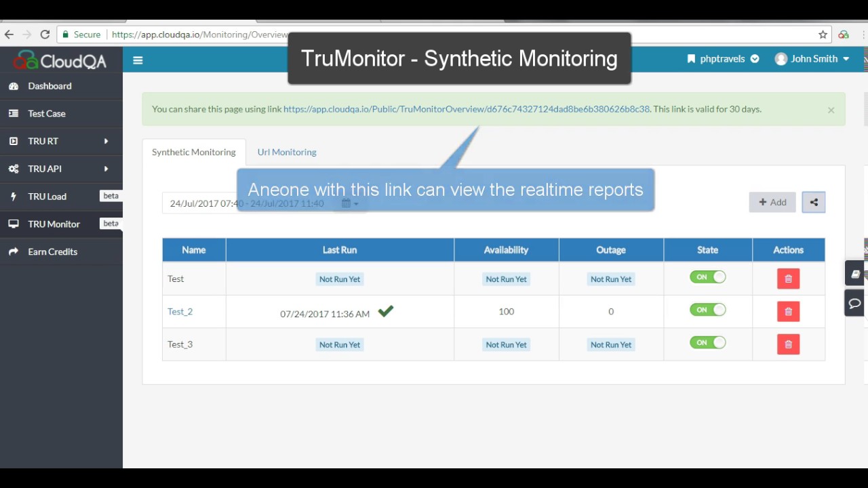Click the browser back arrow

pos(9,35)
